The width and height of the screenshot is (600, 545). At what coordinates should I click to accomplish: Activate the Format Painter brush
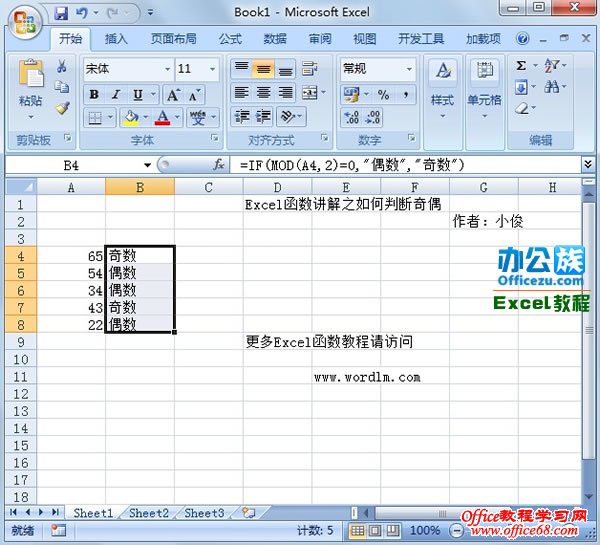click(x=62, y=108)
